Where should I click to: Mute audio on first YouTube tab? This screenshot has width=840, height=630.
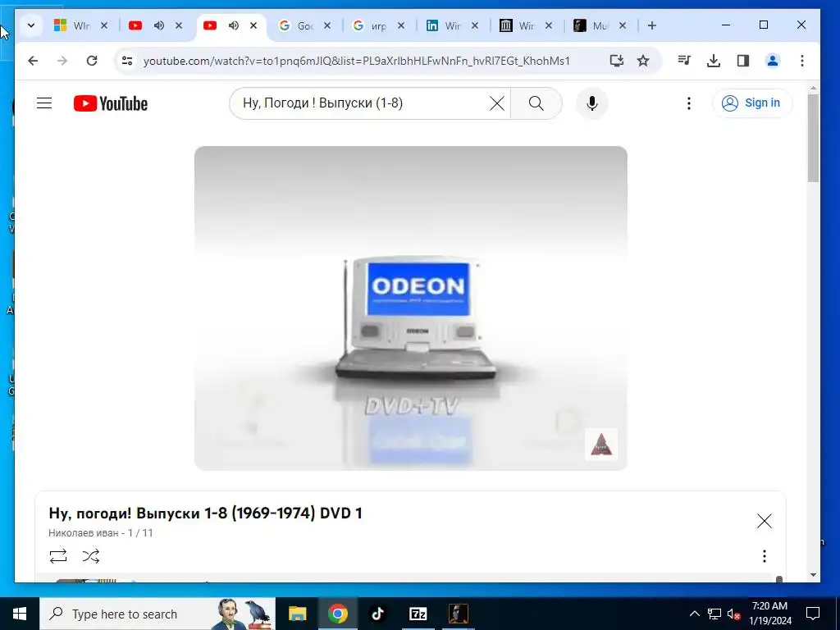click(x=159, y=25)
